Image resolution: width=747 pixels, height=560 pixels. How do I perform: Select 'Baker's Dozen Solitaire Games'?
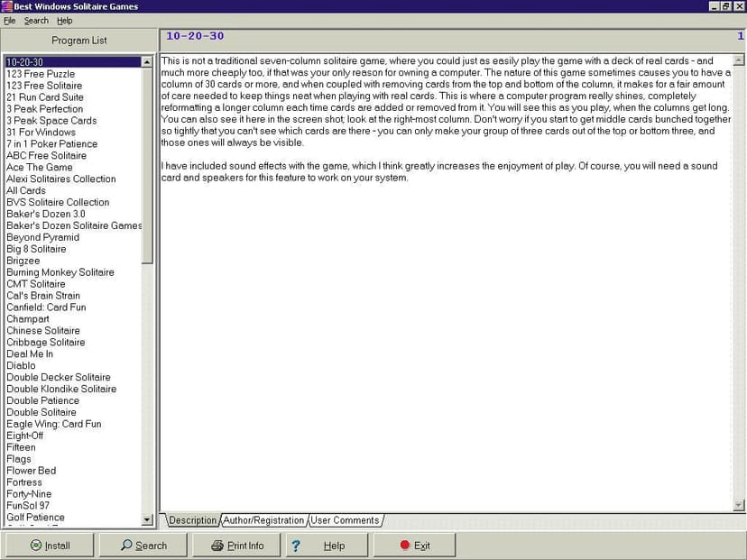click(74, 225)
